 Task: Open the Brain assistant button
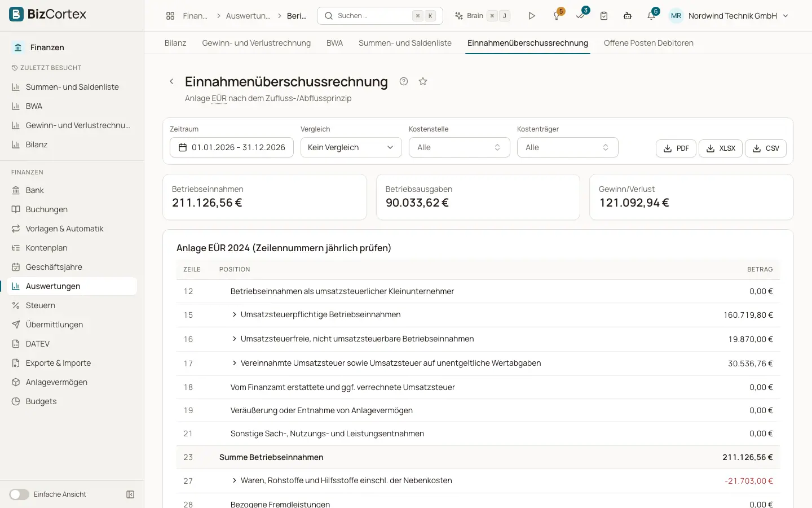coord(482,16)
